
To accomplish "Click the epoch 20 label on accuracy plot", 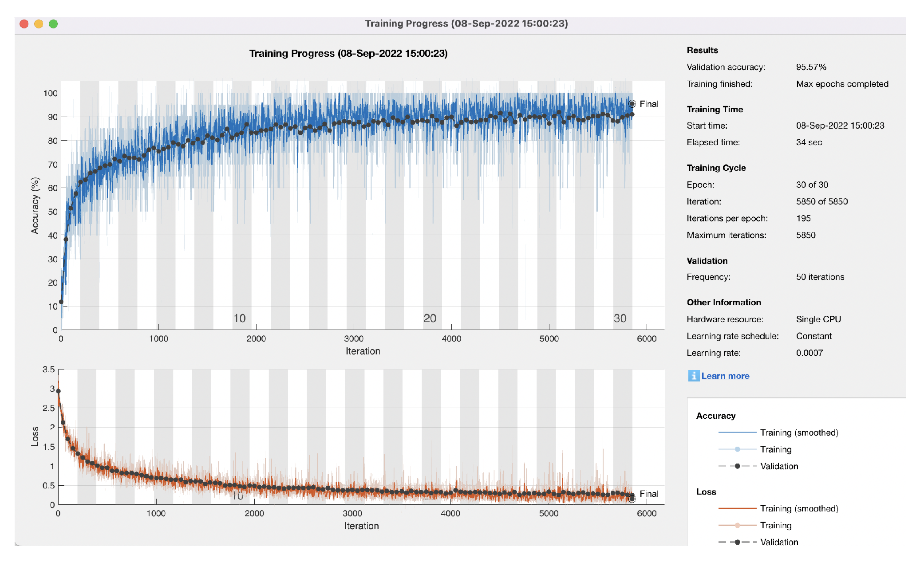I will point(430,318).
